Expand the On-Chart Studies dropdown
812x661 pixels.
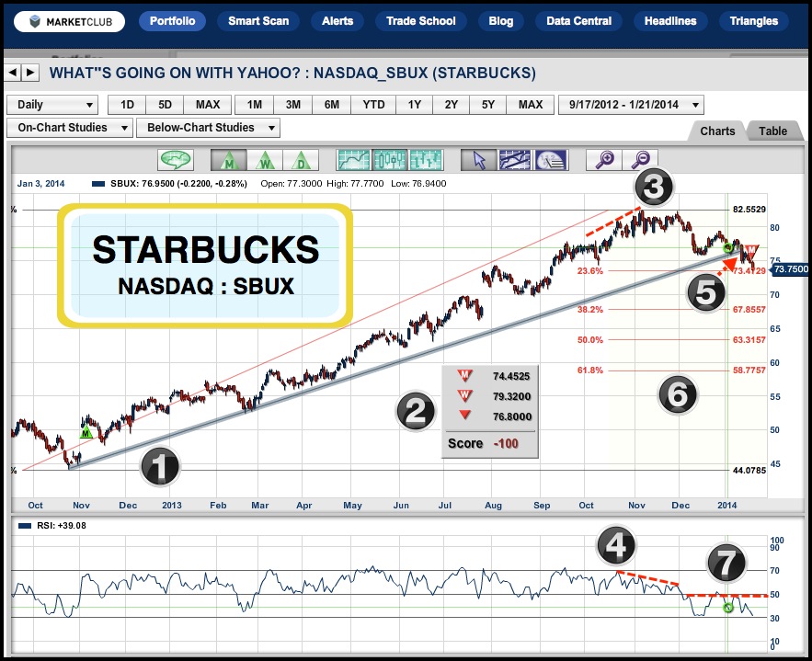click(69, 128)
